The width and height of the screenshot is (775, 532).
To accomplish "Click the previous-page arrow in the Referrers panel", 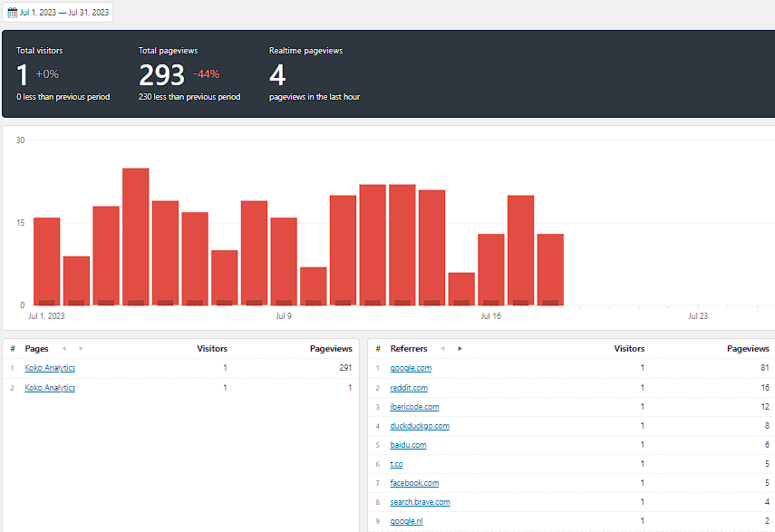I will (x=441, y=348).
